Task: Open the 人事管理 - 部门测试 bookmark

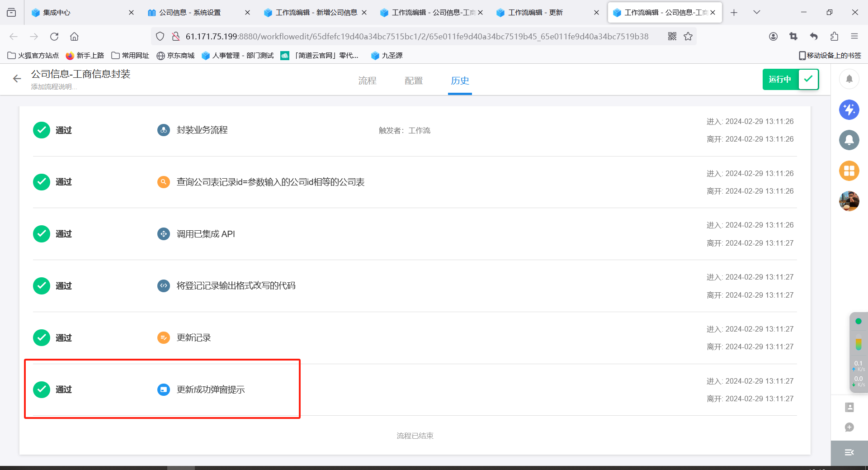Action: [238, 56]
